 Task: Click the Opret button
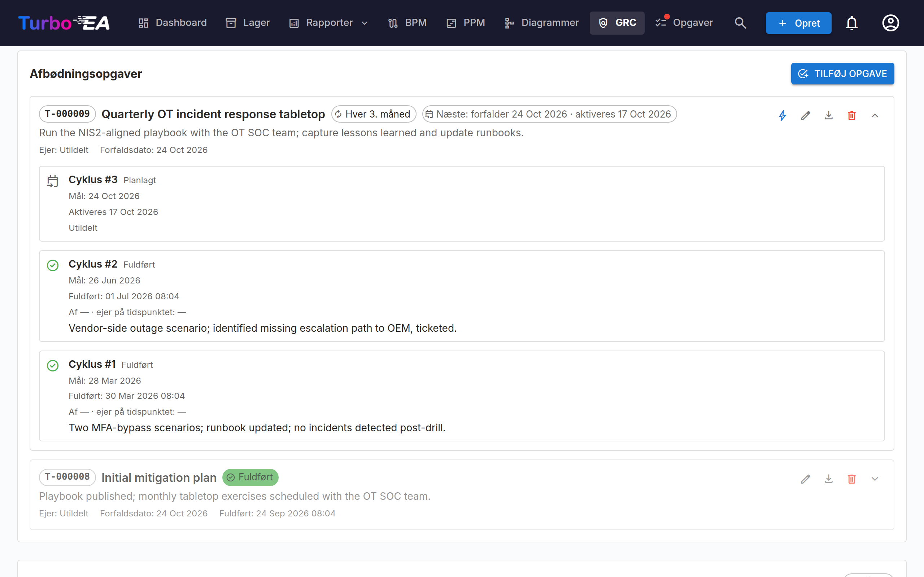798,23
